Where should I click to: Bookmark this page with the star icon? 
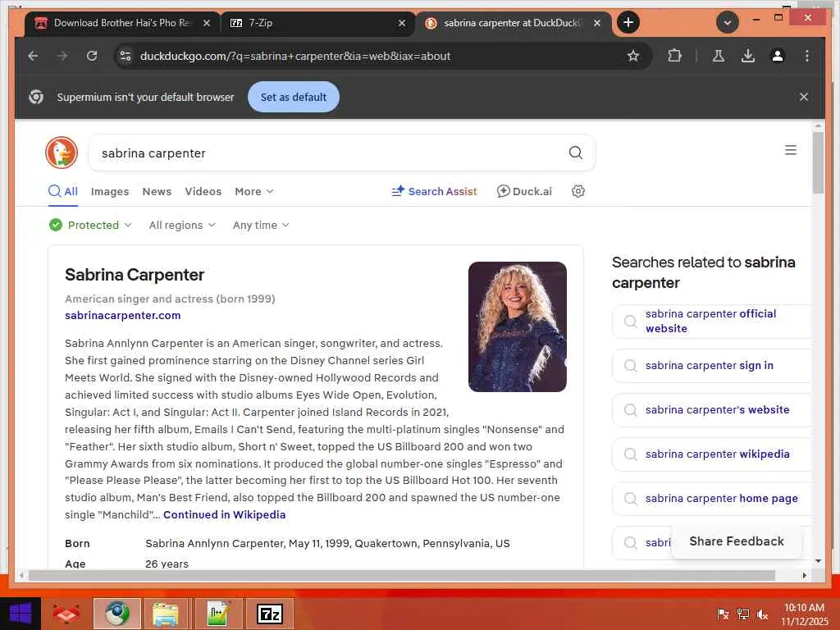pos(633,56)
